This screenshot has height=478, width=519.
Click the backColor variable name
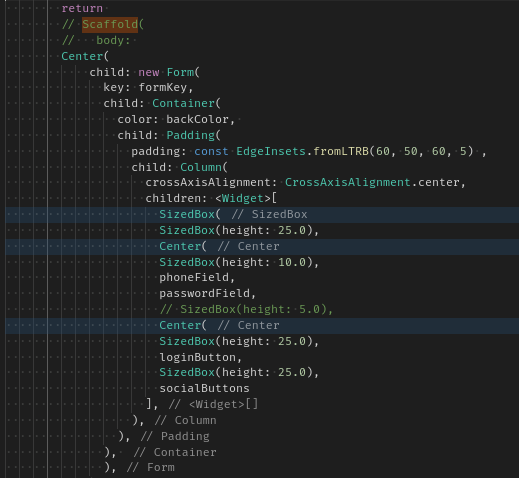(197, 120)
